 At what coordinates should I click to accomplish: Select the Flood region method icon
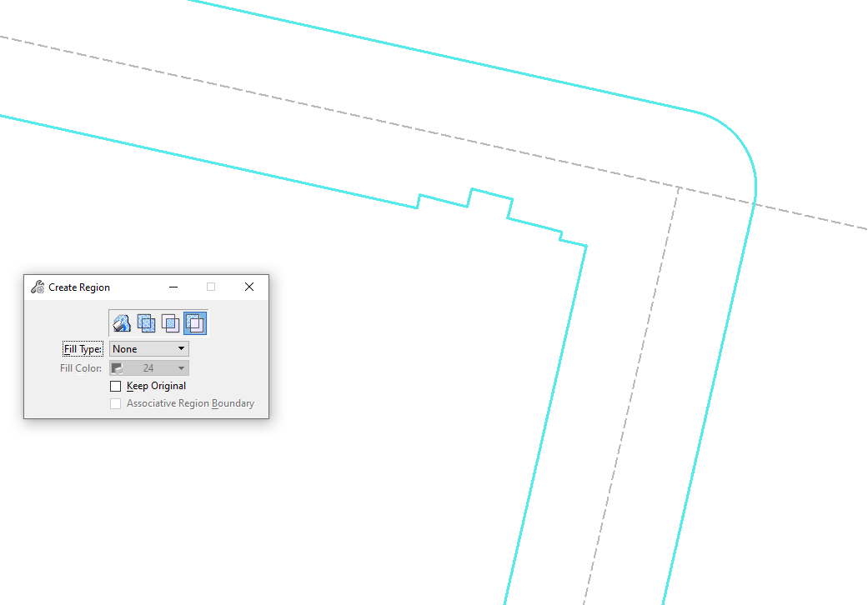coord(122,323)
